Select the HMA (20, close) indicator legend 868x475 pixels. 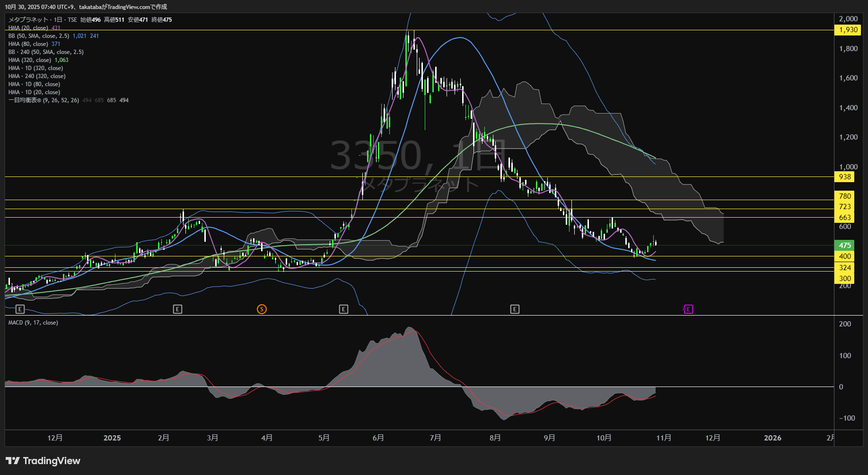28,28
